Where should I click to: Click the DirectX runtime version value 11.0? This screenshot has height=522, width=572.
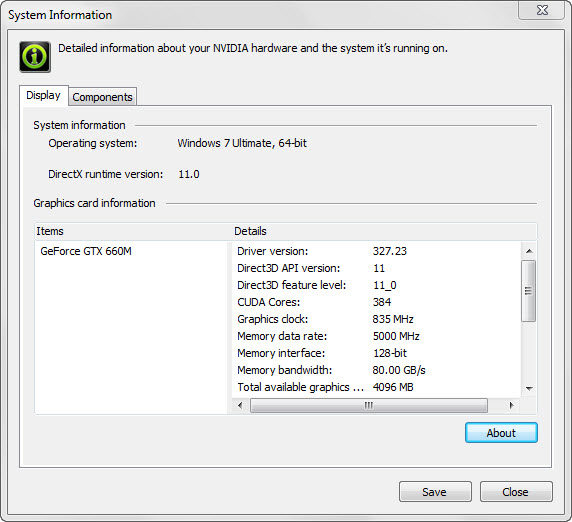(x=189, y=174)
